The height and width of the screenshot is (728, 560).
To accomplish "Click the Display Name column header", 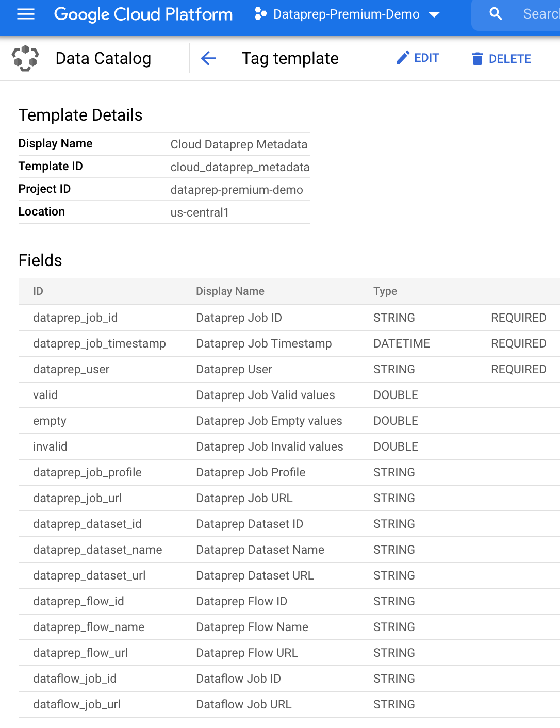I will (x=230, y=291).
